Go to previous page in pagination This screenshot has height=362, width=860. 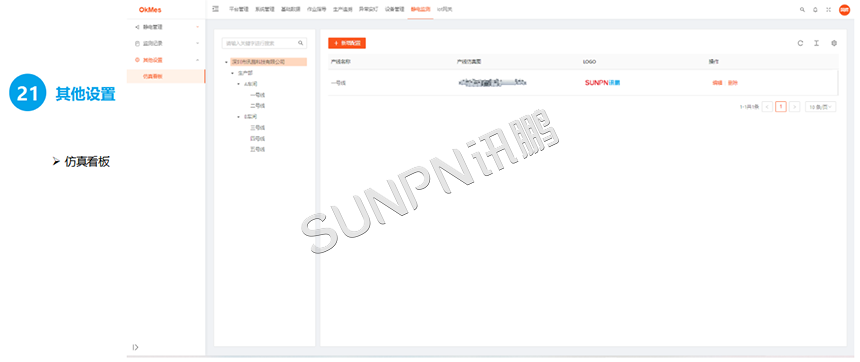pos(767,107)
